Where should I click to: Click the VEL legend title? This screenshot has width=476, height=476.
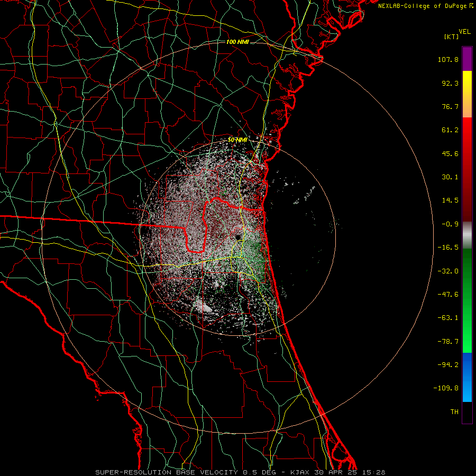click(465, 32)
